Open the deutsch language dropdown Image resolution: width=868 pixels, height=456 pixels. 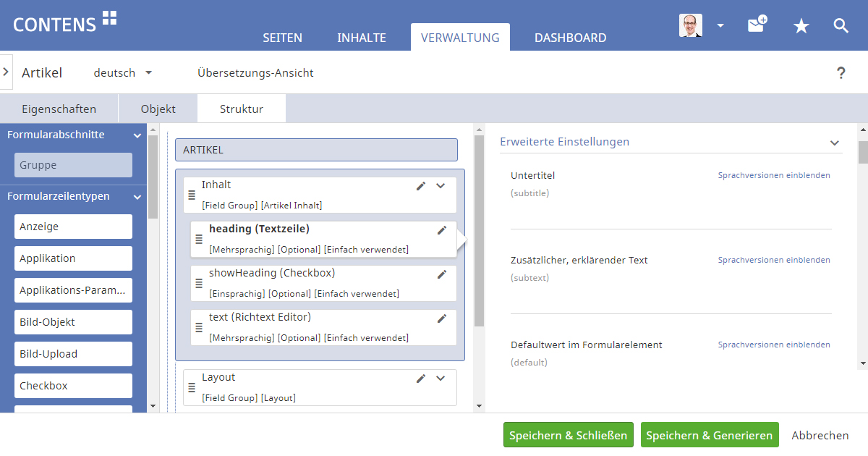coord(123,73)
